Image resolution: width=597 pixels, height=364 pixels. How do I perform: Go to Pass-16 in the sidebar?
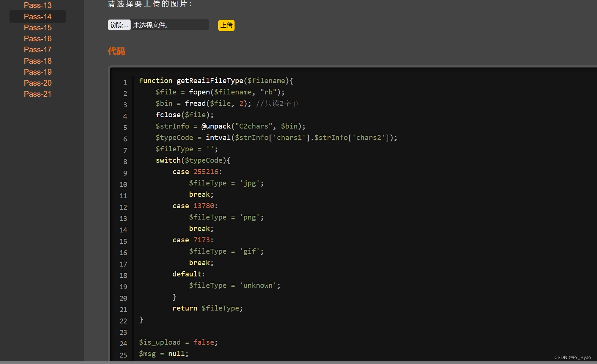pyautogui.click(x=38, y=39)
